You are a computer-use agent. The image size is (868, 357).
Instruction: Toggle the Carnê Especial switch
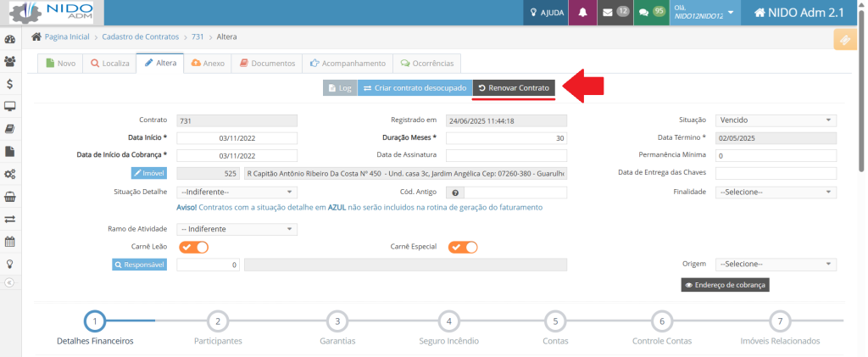(463, 247)
